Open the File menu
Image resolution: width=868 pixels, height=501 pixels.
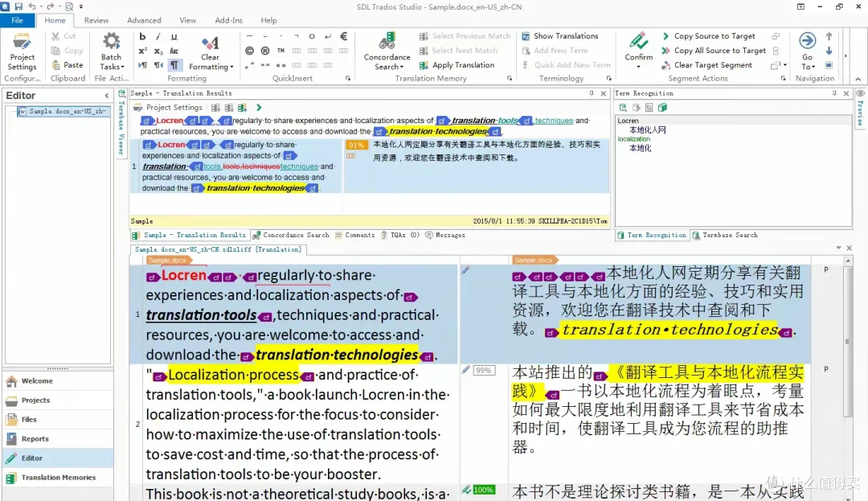(x=17, y=20)
